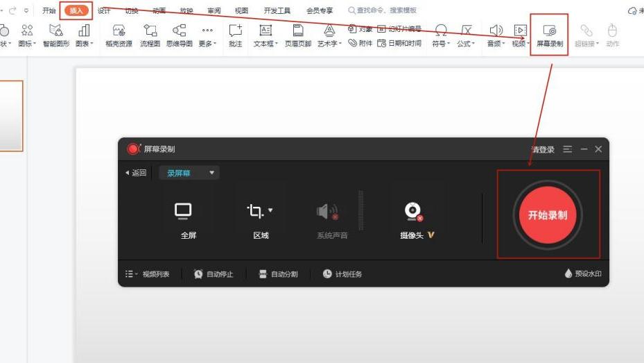Open the 视频列表 video list
The width and height of the screenshot is (644, 363).
click(x=148, y=273)
